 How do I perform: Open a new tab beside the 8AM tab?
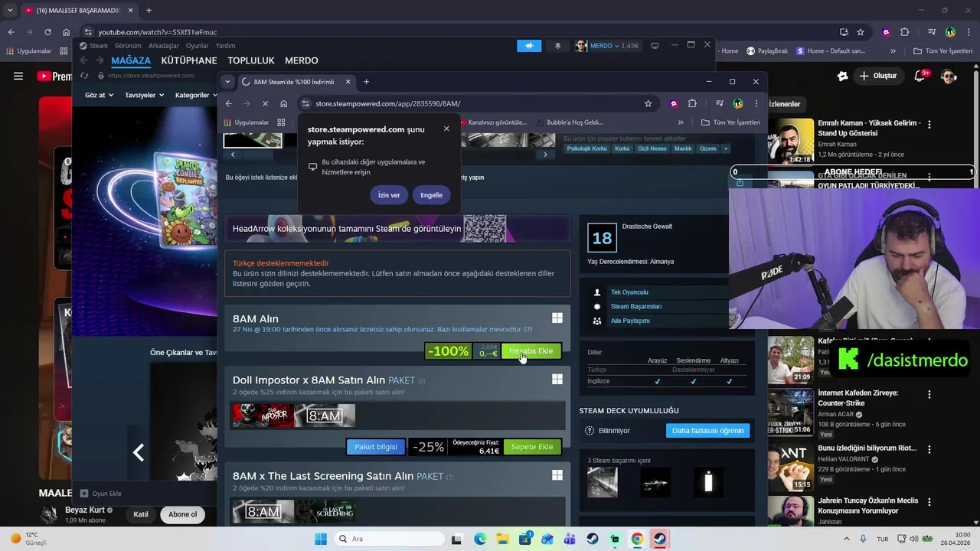[366, 82]
